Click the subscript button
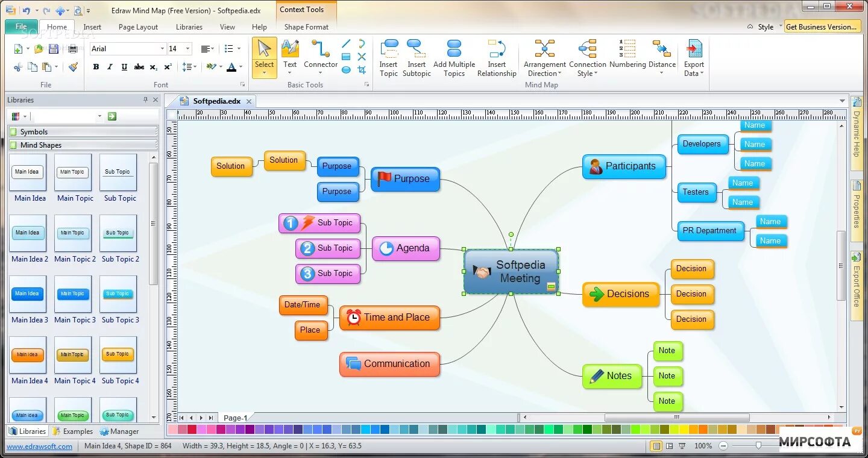Image resolution: width=868 pixels, height=458 pixels. pyautogui.click(x=154, y=67)
